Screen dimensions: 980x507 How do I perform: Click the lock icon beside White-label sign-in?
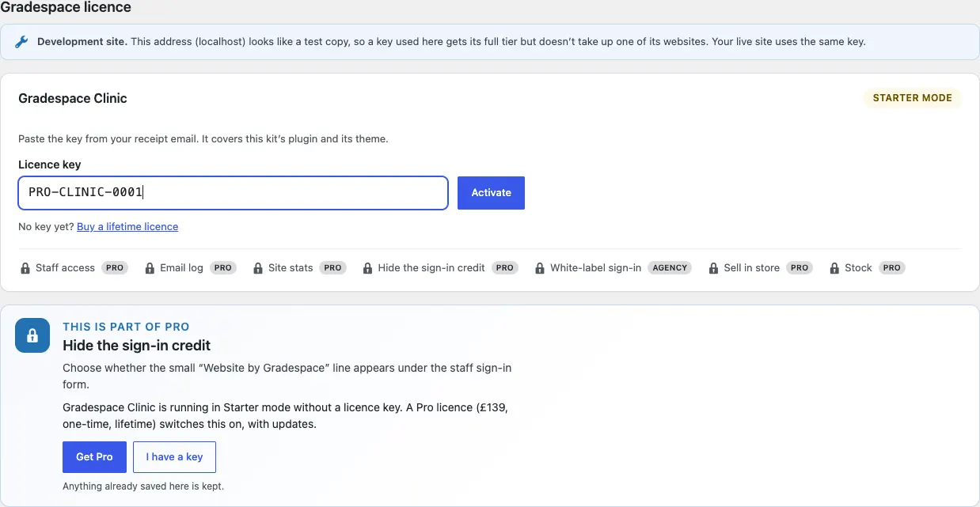(x=540, y=268)
